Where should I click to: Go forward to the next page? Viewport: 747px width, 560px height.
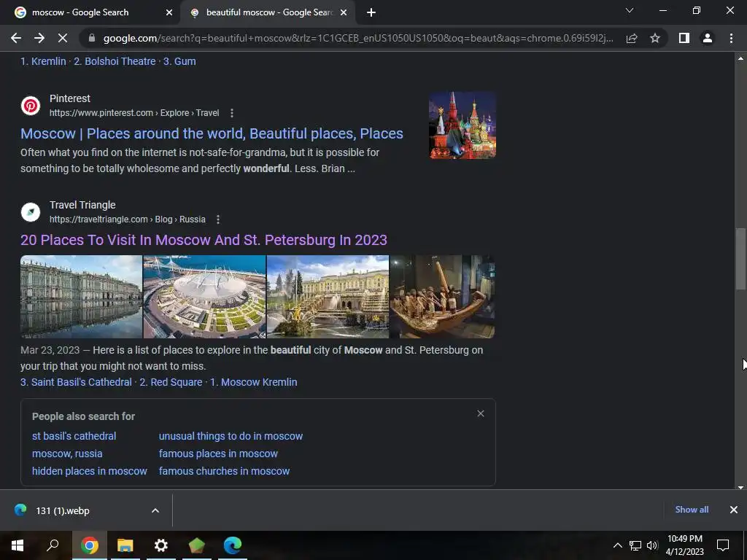(x=39, y=38)
